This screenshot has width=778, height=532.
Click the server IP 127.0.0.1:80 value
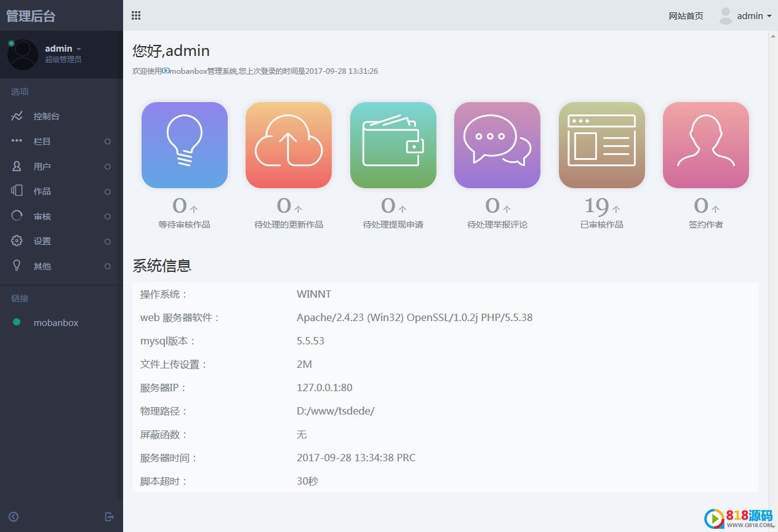(x=324, y=387)
